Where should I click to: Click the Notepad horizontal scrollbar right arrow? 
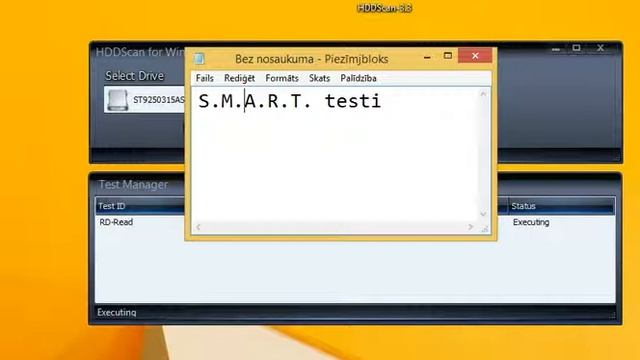(470, 227)
